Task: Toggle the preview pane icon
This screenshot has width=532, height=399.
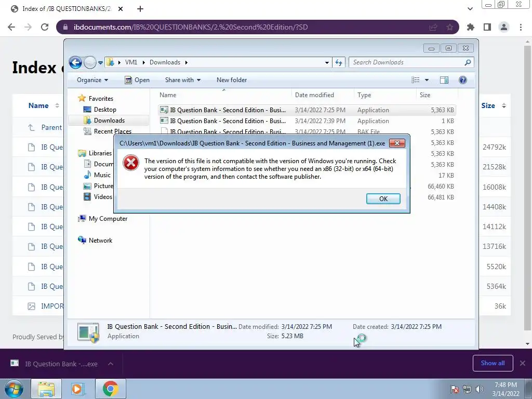Action: (x=444, y=80)
